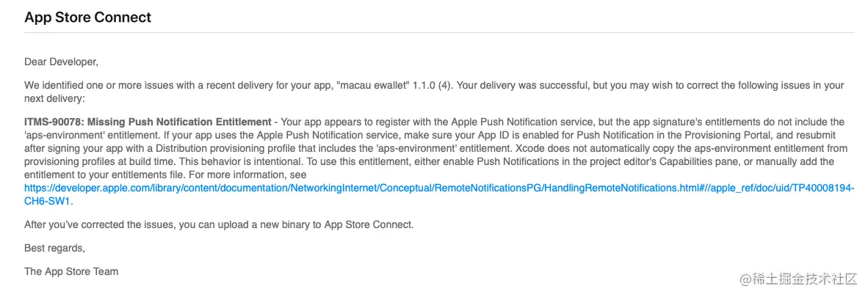The height and width of the screenshot is (297, 868).
Task: Click the "Best regards," line
Action: [x=55, y=249]
